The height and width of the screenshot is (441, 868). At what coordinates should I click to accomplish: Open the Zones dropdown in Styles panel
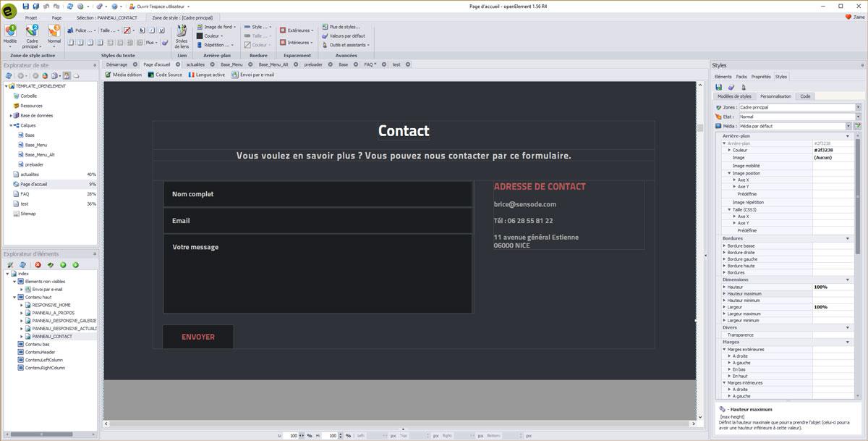tap(858, 107)
